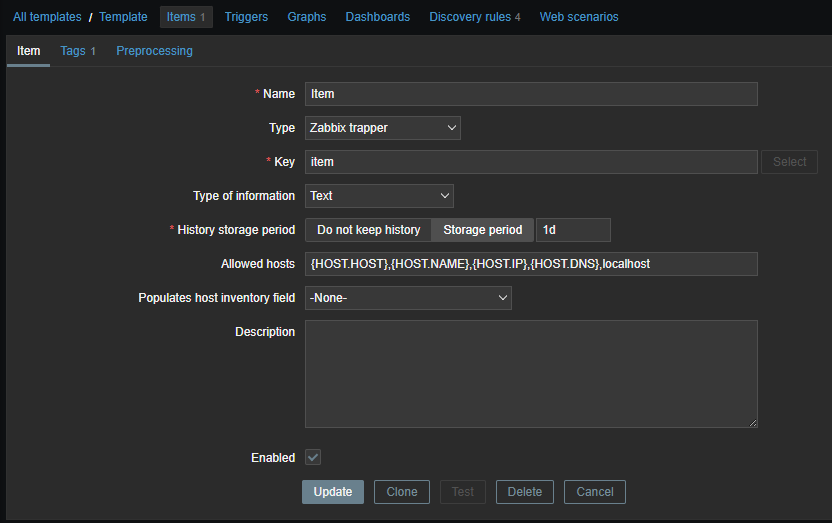The image size is (832, 523).
Task: Select Do not keep history option
Action: click(368, 230)
